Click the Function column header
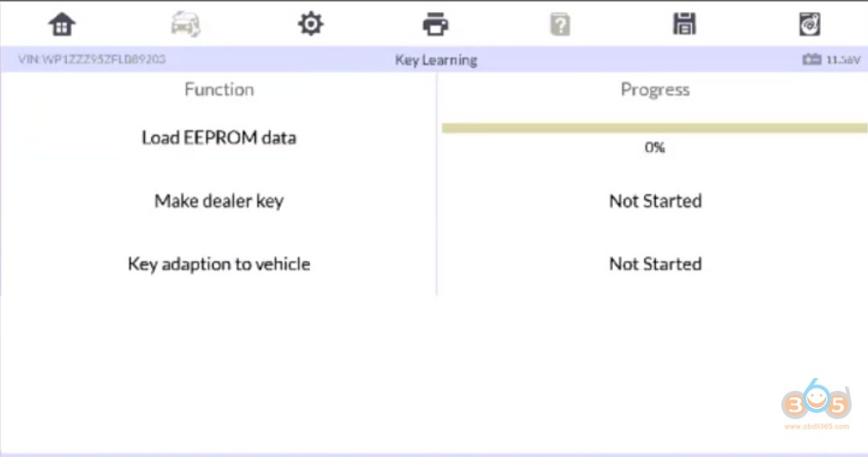This screenshot has width=868, height=457. click(x=219, y=89)
